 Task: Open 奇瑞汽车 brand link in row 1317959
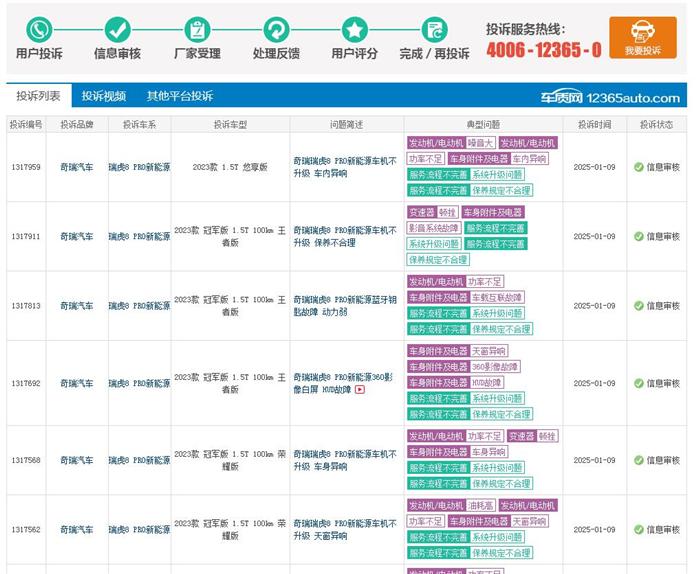click(x=77, y=167)
